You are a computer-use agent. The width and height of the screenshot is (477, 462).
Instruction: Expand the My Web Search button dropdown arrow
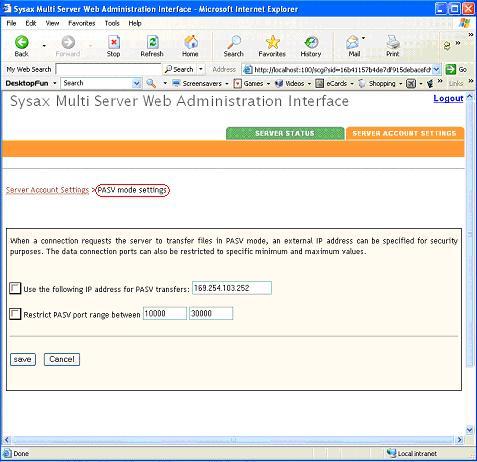coord(201,69)
